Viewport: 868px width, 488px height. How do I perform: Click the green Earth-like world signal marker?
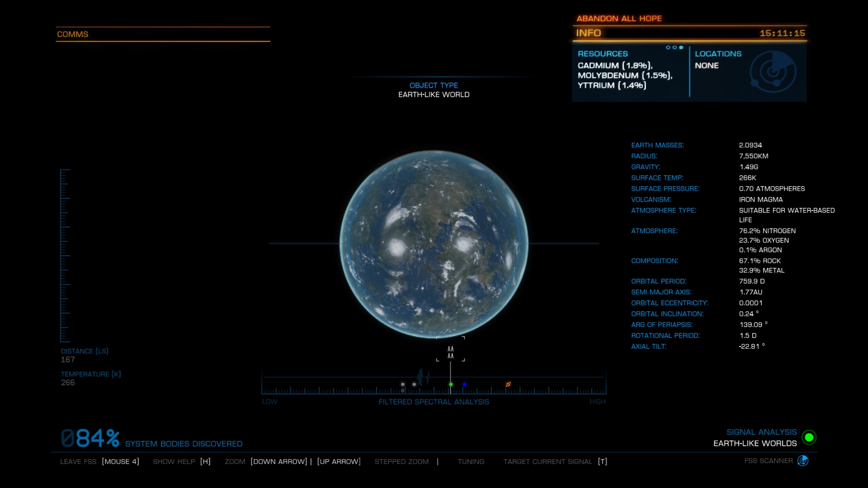point(451,385)
